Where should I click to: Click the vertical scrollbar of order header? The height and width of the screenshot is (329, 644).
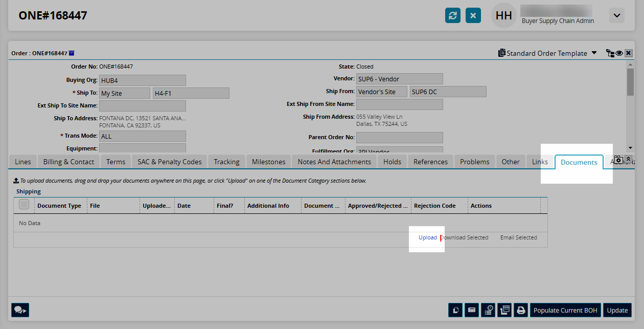pos(630,82)
